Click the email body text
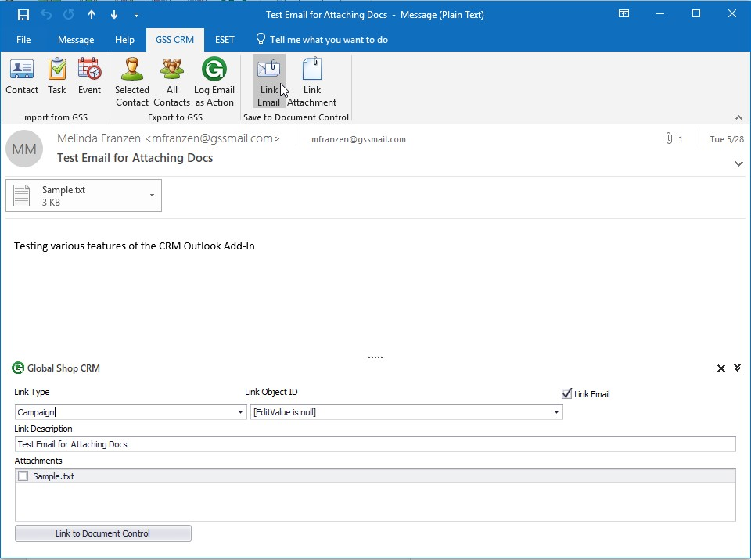The image size is (751, 560). point(134,246)
